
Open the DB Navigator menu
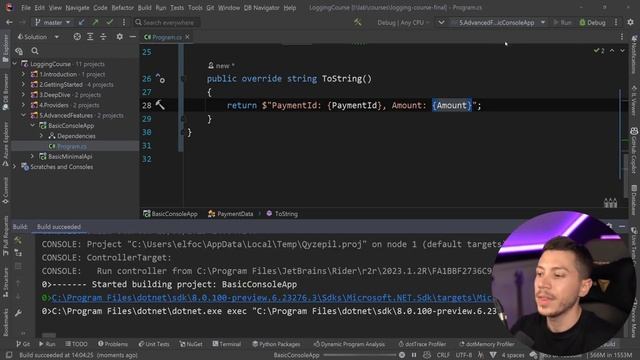coord(261,8)
